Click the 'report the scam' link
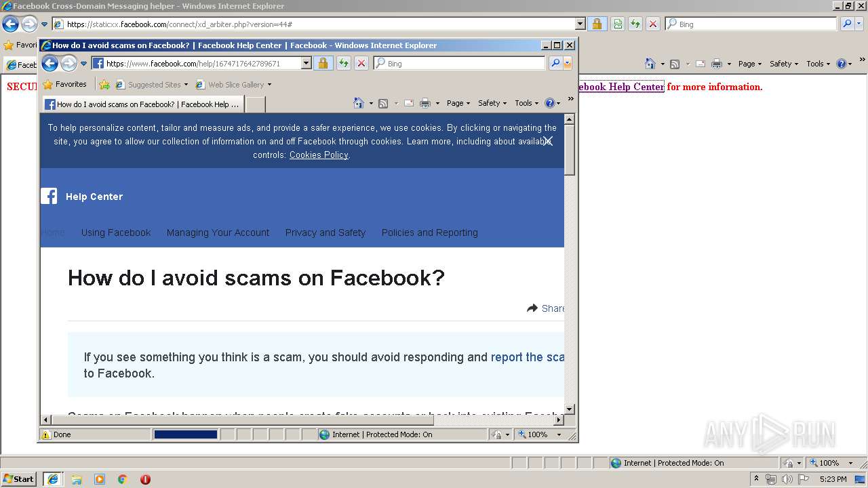The height and width of the screenshot is (488, 868). (x=528, y=357)
